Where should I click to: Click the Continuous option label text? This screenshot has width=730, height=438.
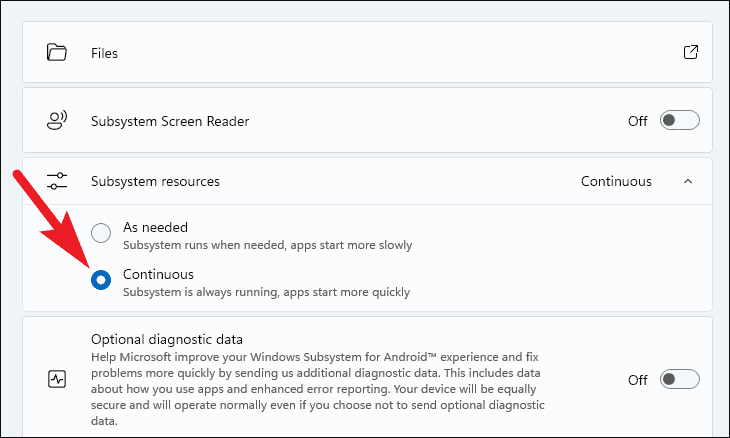[x=158, y=274]
